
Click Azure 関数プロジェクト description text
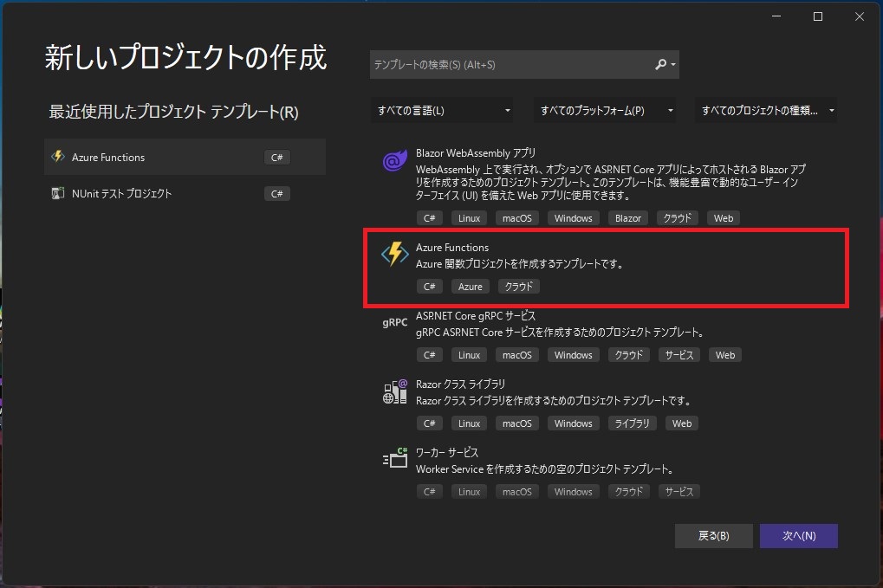click(519, 264)
